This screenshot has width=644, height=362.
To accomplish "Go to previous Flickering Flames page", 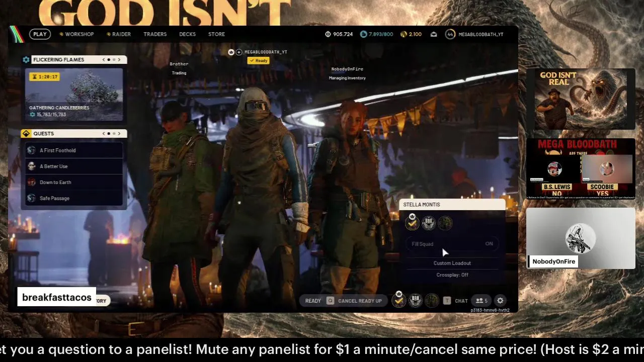I will 104,59.
